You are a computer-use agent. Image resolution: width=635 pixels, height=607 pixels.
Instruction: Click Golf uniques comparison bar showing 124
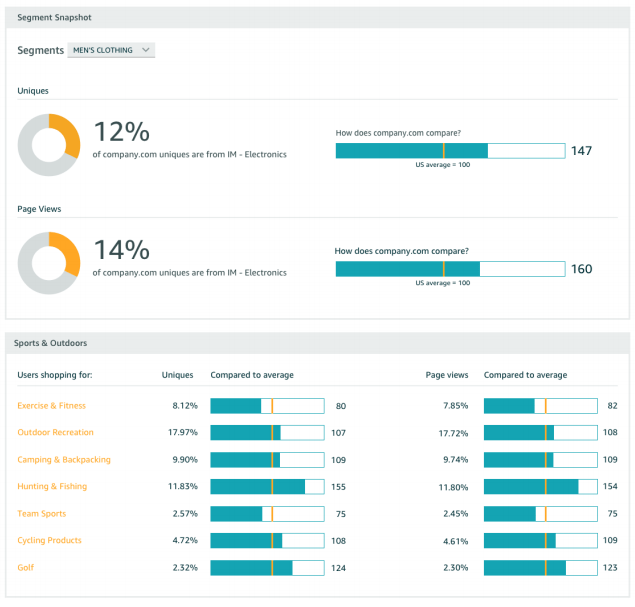point(267,568)
